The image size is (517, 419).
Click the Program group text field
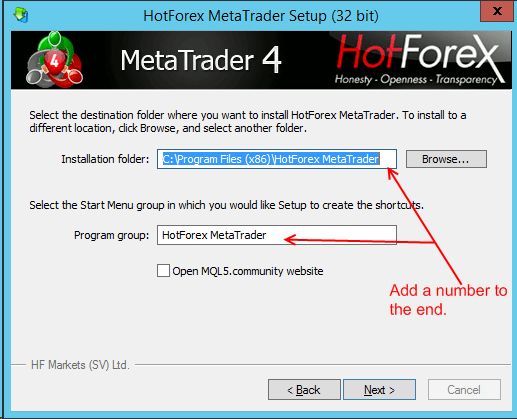coord(277,235)
